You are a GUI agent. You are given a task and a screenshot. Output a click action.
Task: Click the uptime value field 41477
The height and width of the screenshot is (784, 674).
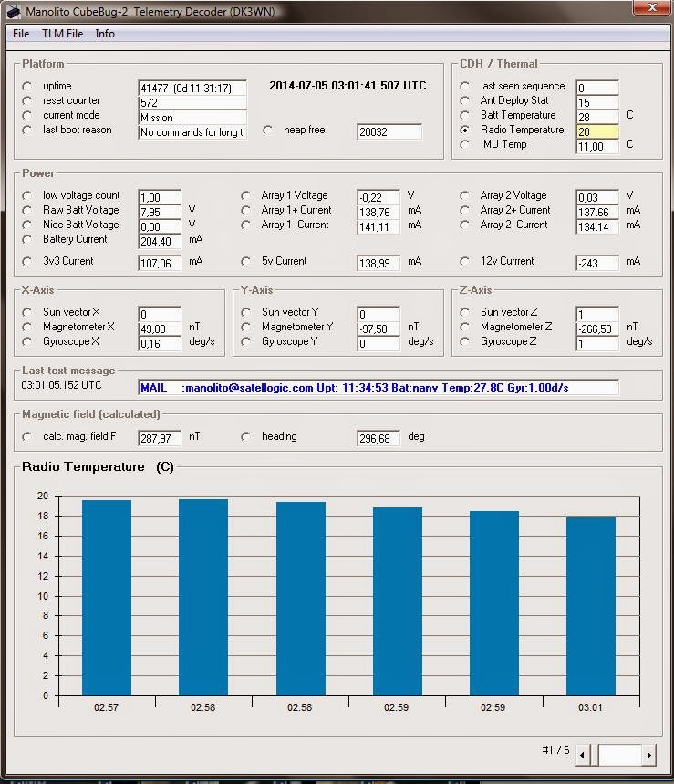192,88
